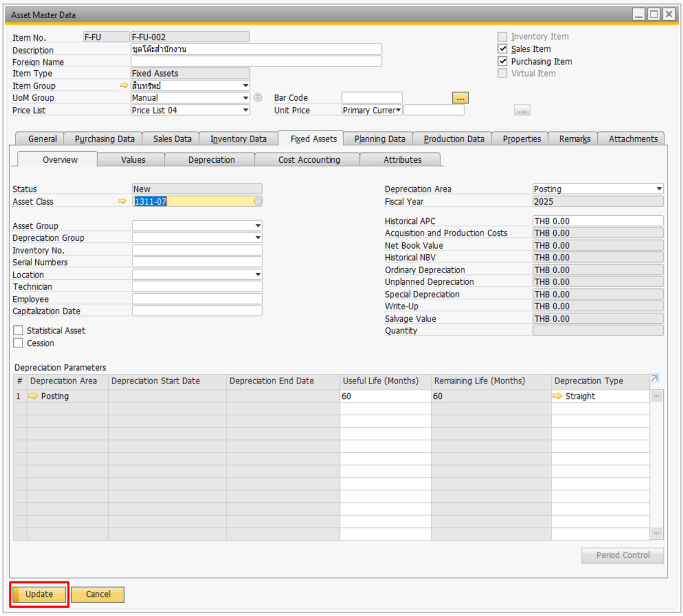
Task: Click the Item Group link arrow icon
Action: click(124, 85)
